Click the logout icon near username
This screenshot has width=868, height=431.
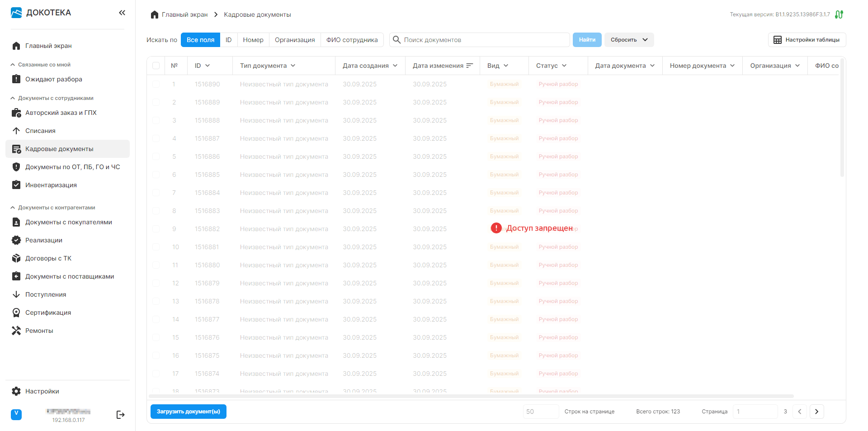[x=120, y=415]
